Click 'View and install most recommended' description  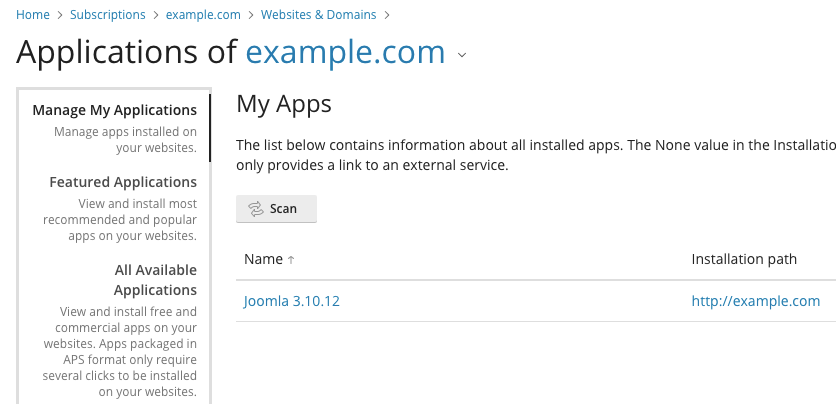[120, 220]
